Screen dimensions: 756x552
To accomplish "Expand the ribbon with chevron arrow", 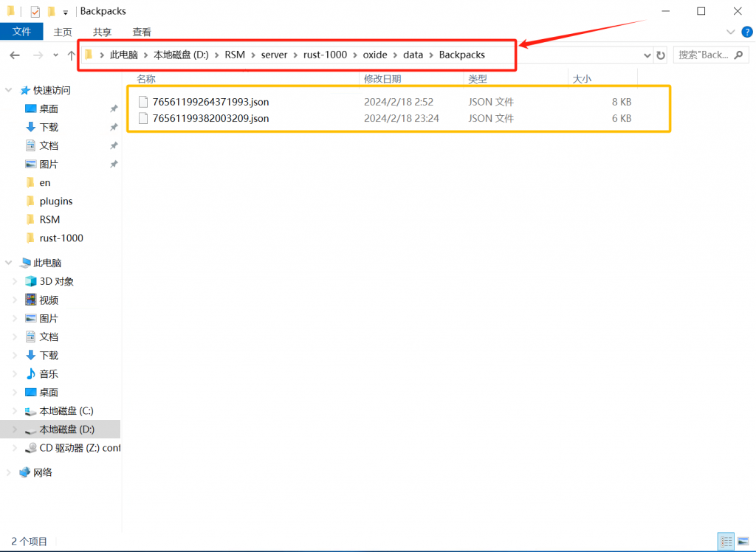I will click(730, 32).
